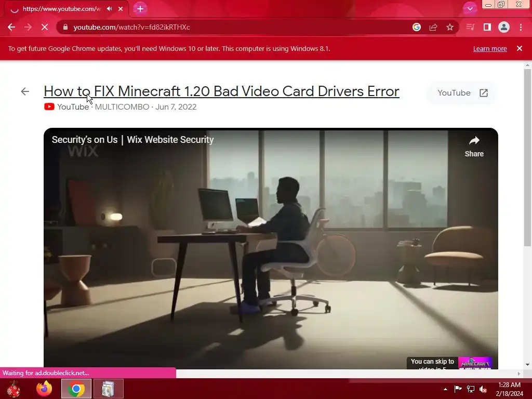532x399 pixels.
Task: Click the share page icon in the address bar
Action: 433,27
